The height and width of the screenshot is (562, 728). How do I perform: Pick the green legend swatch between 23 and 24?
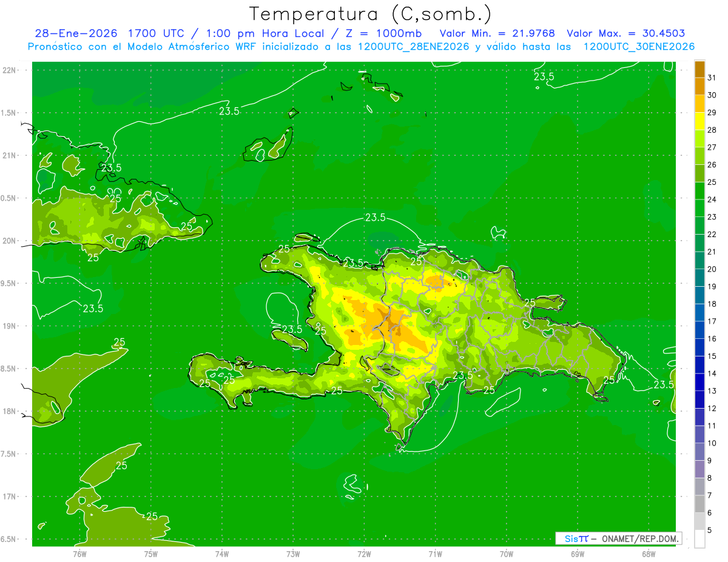tap(699, 208)
